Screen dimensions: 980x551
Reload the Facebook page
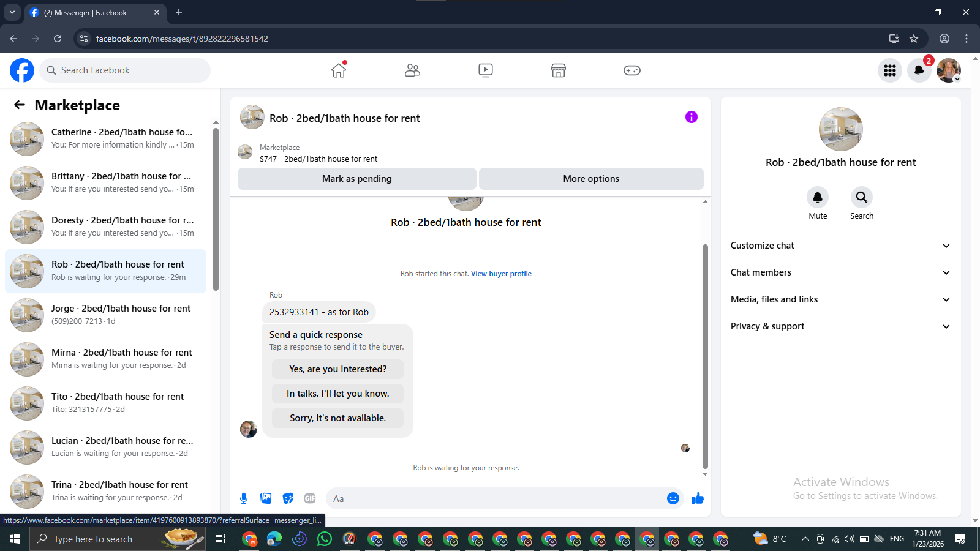[x=58, y=39]
